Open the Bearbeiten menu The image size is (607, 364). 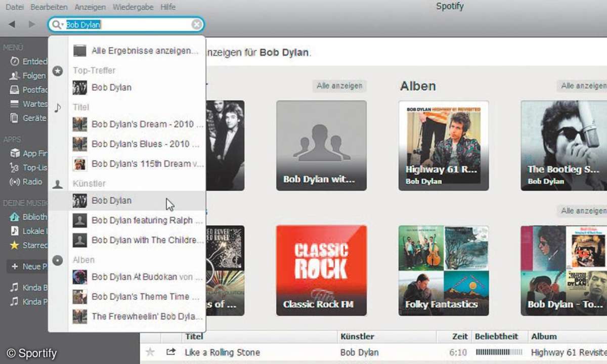click(x=49, y=7)
